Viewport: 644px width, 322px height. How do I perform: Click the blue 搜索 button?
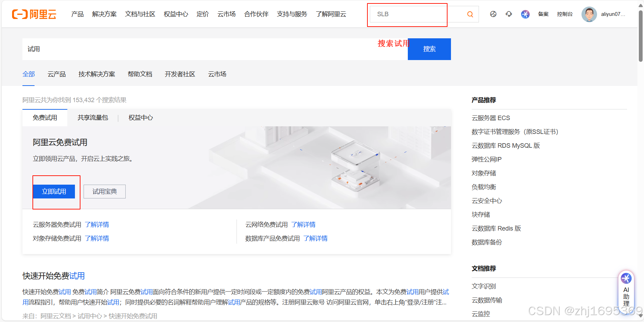coord(429,49)
